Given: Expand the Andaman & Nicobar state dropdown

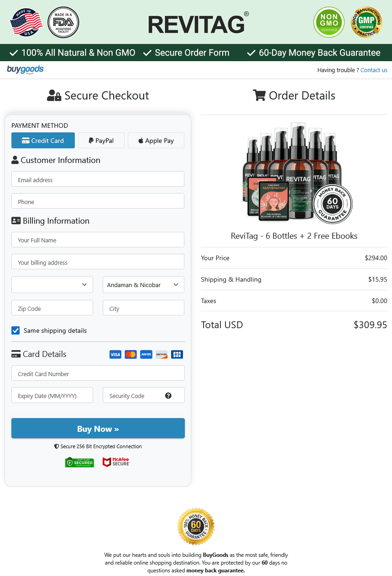Looking at the screenshot, I should [143, 285].
